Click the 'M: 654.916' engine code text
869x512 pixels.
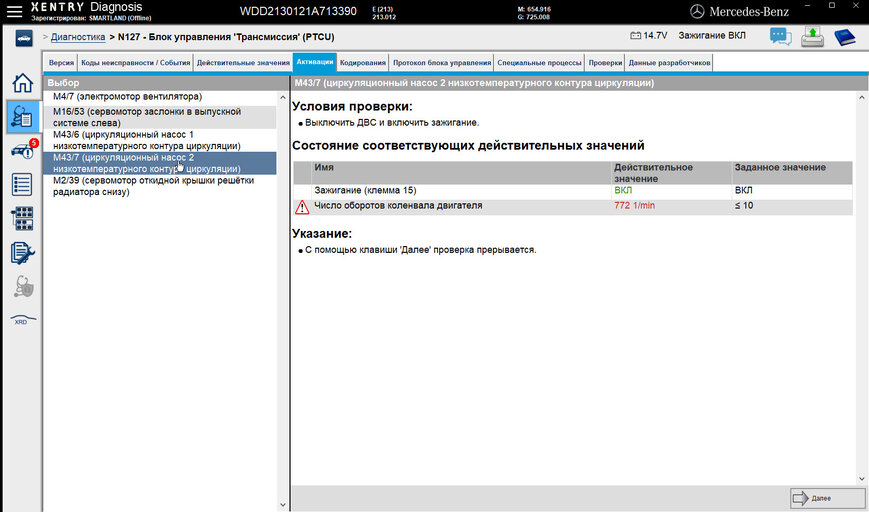click(x=534, y=9)
